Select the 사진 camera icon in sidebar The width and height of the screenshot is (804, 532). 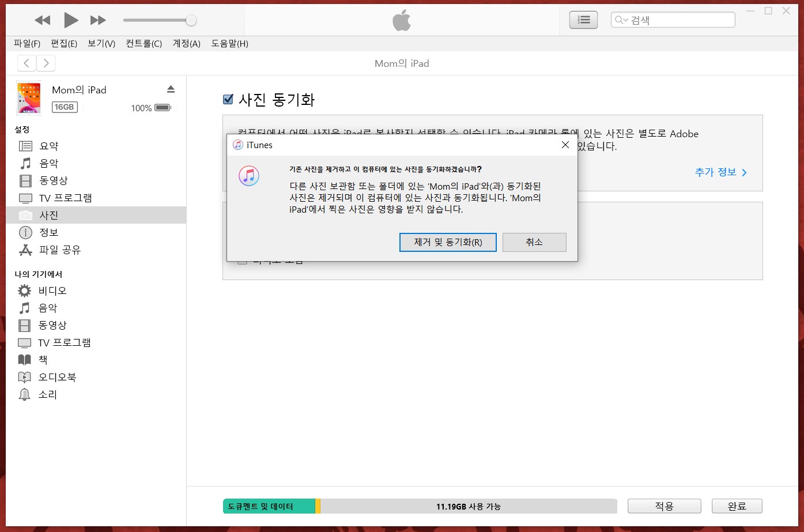click(x=25, y=215)
